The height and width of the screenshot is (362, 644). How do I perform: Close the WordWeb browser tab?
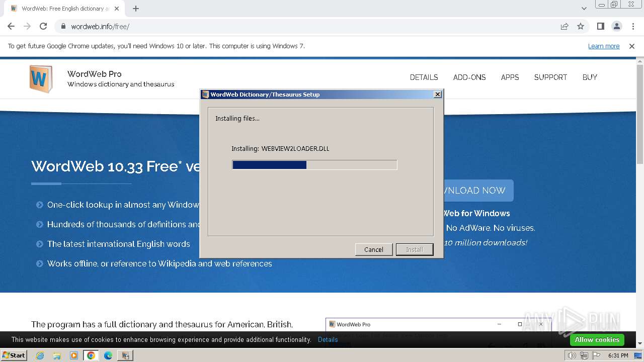117,9
